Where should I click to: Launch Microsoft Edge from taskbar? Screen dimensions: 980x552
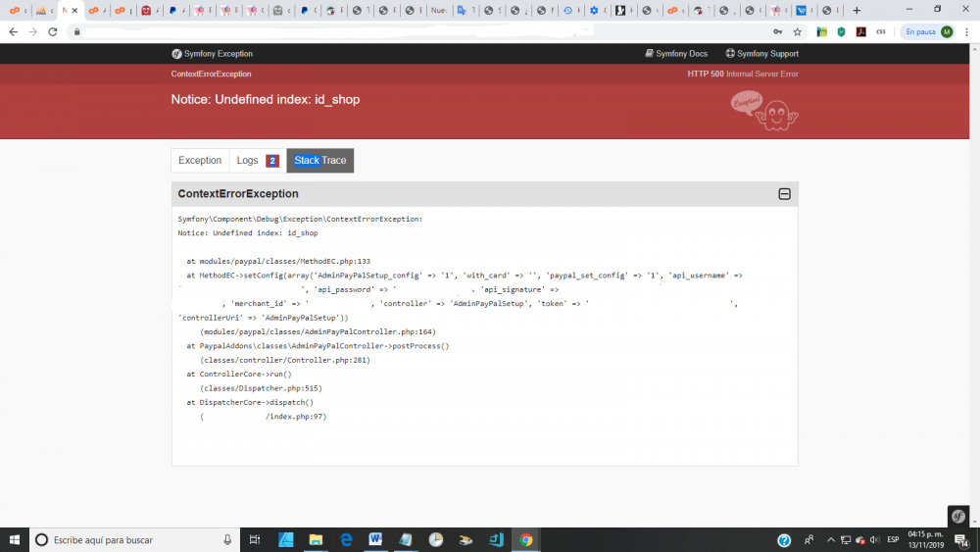click(x=346, y=539)
